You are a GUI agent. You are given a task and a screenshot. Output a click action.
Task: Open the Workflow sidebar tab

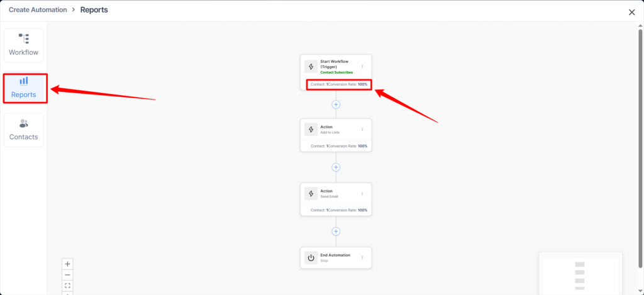[x=24, y=45]
